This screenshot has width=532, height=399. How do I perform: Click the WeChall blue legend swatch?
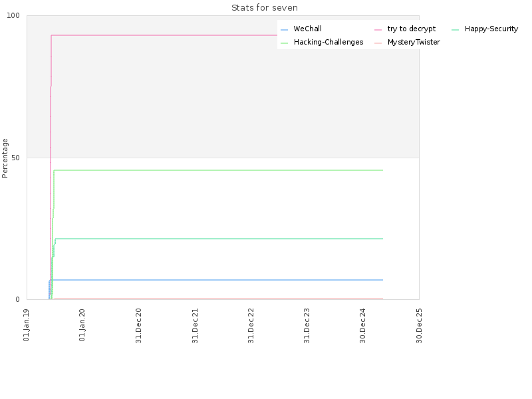(x=285, y=30)
